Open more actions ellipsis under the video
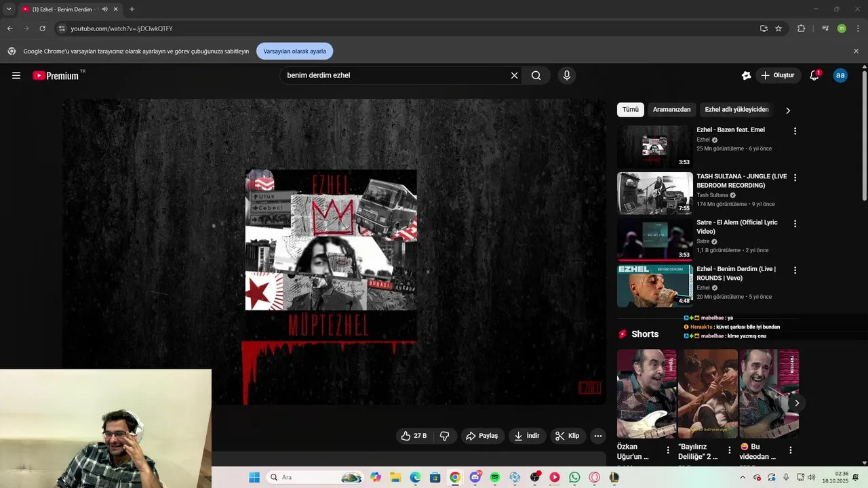Image resolution: width=868 pixels, height=488 pixels. (x=597, y=436)
